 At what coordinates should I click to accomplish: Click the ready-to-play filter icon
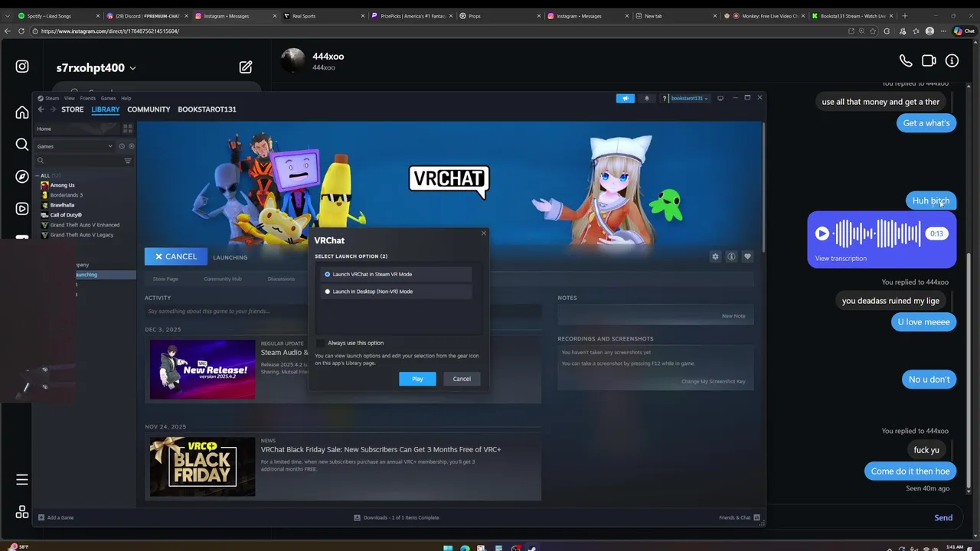(x=131, y=146)
